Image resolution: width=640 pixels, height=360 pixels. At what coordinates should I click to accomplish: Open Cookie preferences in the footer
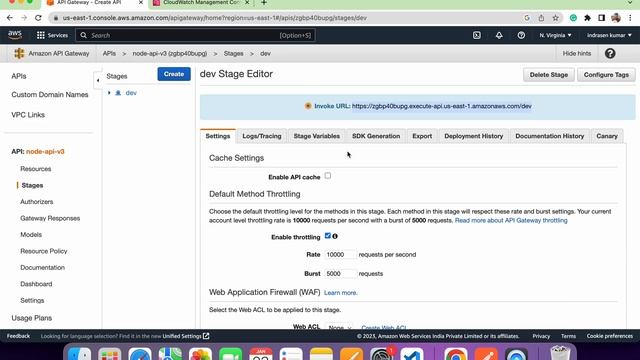click(610, 336)
